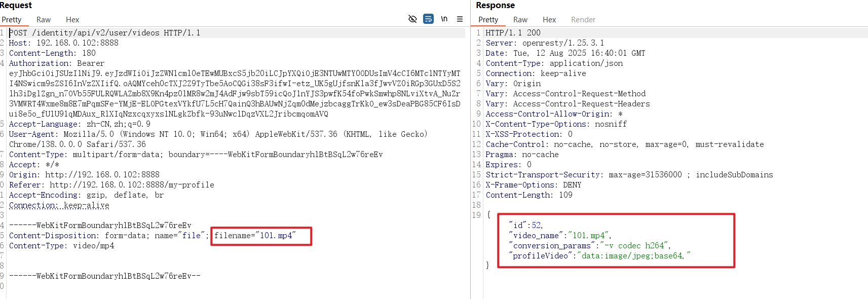
Task: Switch to the Response Raw tab
Action: pos(520,20)
